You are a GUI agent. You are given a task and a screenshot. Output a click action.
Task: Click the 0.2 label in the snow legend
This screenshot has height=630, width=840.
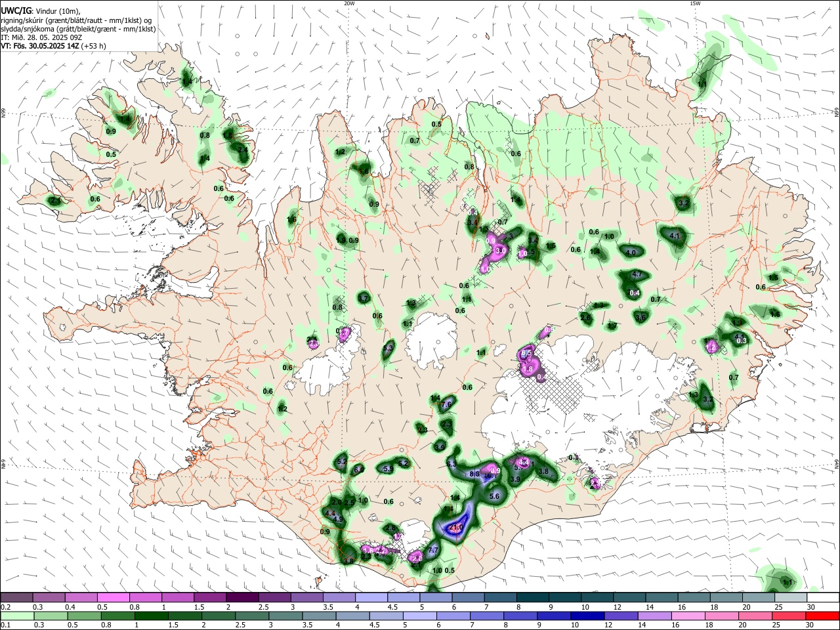click(x=5, y=607)
